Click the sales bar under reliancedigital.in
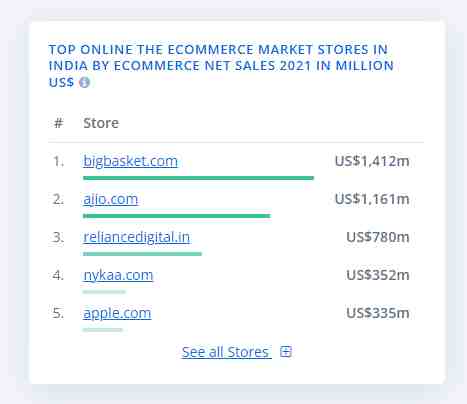Viewport: 467px width, 404px height. (142, 254)
